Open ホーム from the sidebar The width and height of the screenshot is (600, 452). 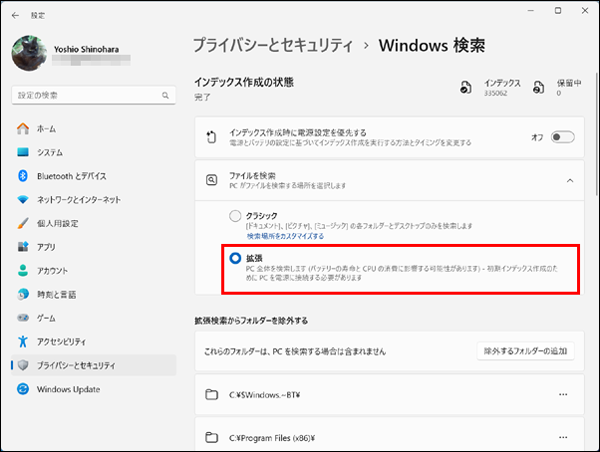(46, 129)
